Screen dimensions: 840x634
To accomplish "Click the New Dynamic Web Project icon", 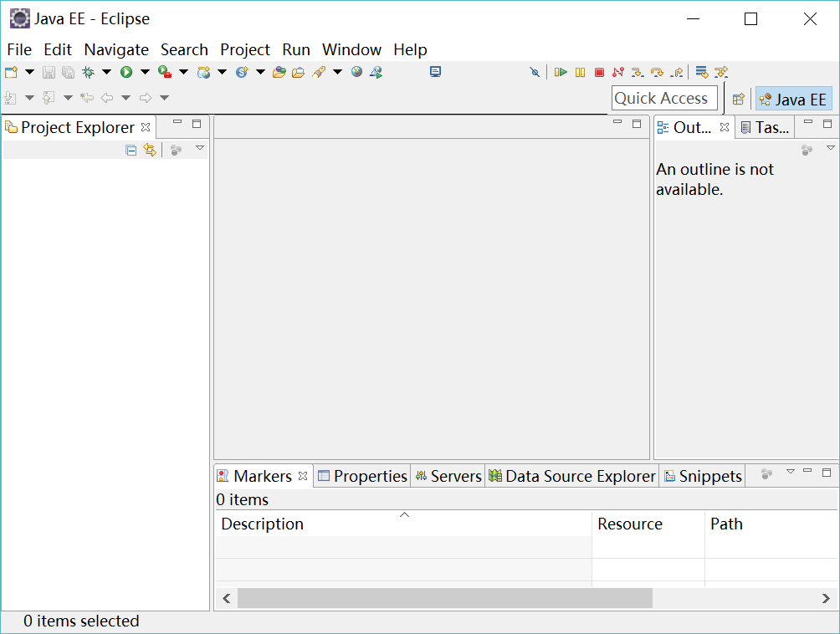I will [x=203, y=72].
